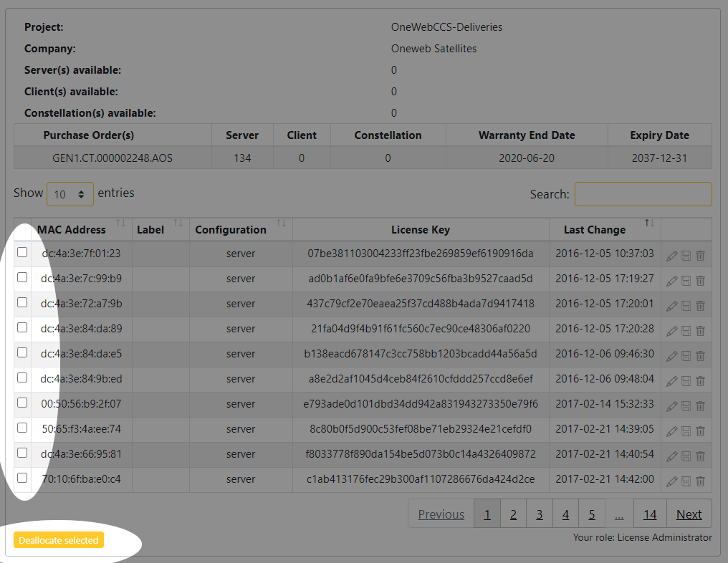The height and width of the screenshot is (563, 728).
Task: Tick the checkbox for 70:10:6f:ba:e0:c4
Action: click(22, 478)
